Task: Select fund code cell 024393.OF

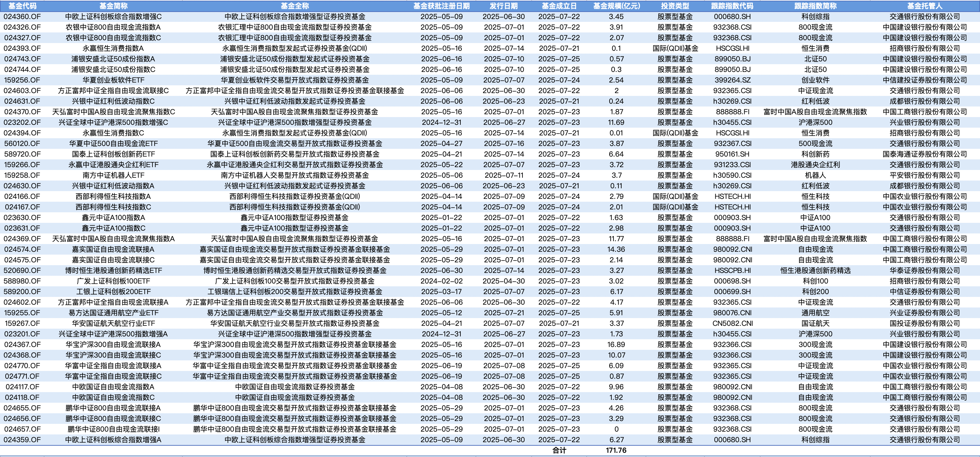Action: [x=23, y=48]
